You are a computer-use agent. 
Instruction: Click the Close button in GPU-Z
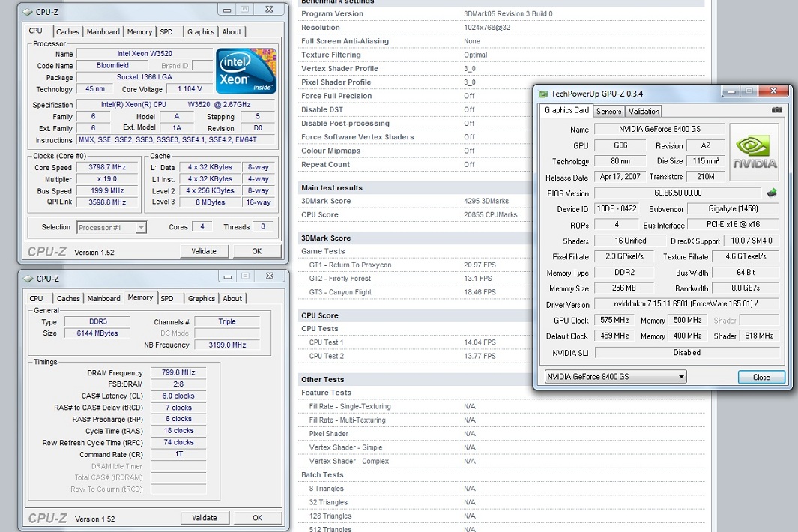(761, 377)
